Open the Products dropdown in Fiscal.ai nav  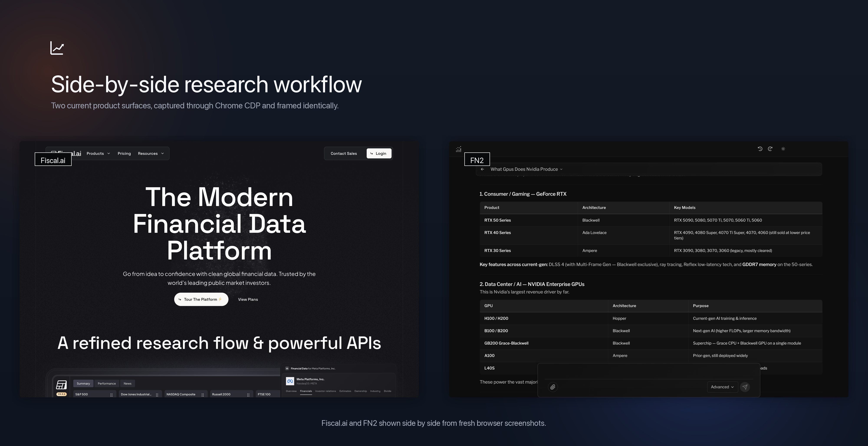(x=98, y=153)
